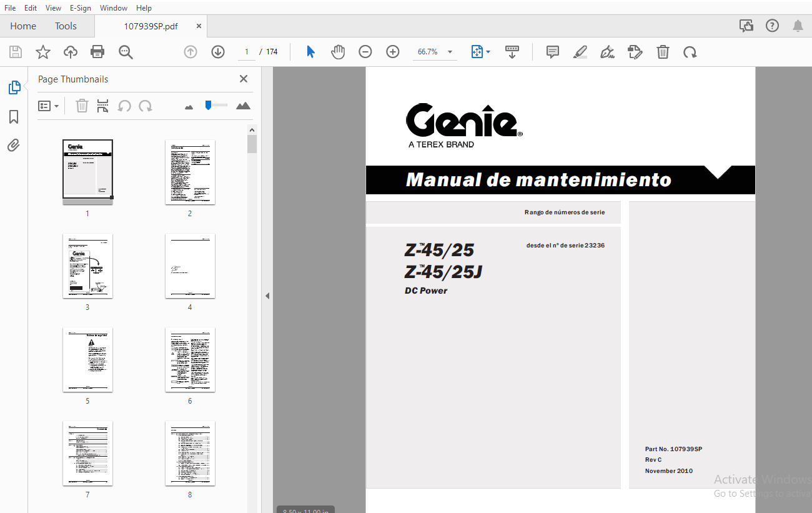Click the upload to cloud icon

(71, 52)
